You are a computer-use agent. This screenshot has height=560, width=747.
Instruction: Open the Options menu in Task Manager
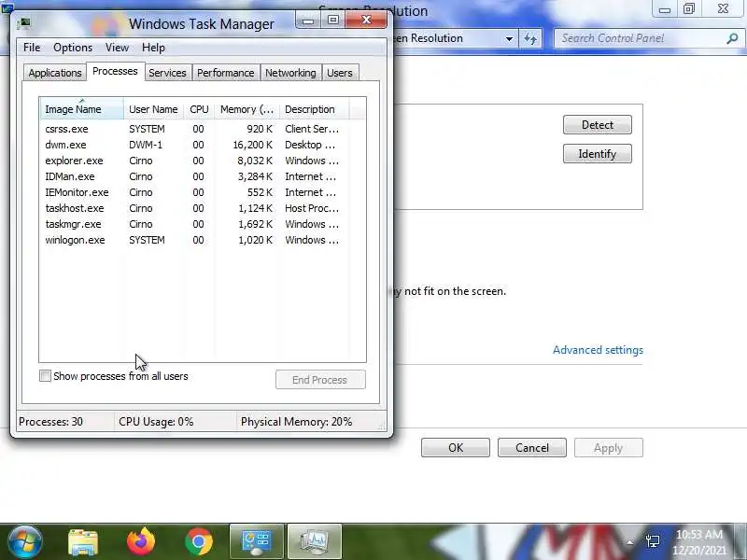pos(73,48)
